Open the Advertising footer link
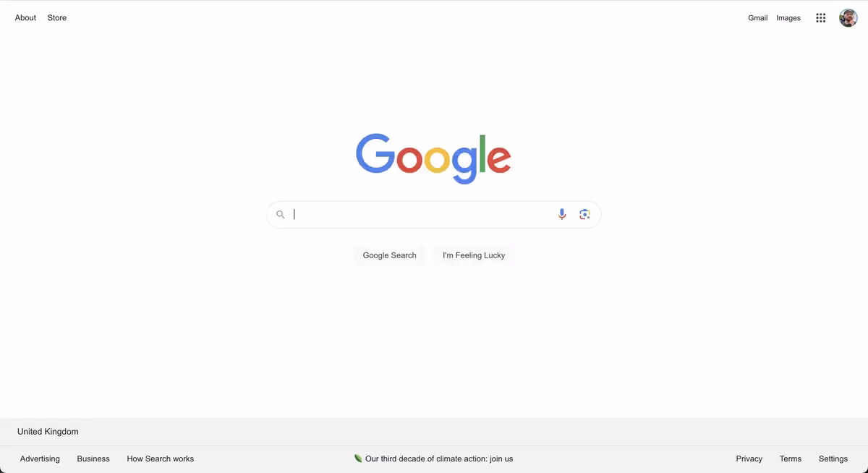 point(40,459)
